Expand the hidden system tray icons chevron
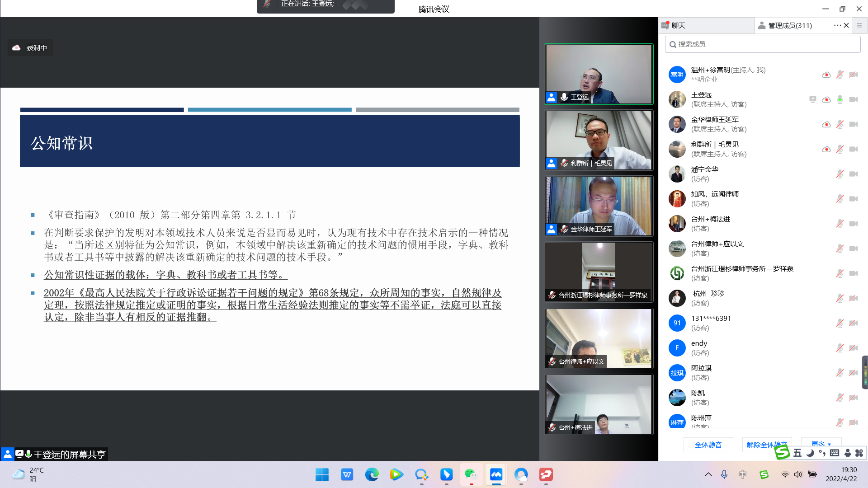The height and width of the screenshot is (488, 868). pos(708,474)
